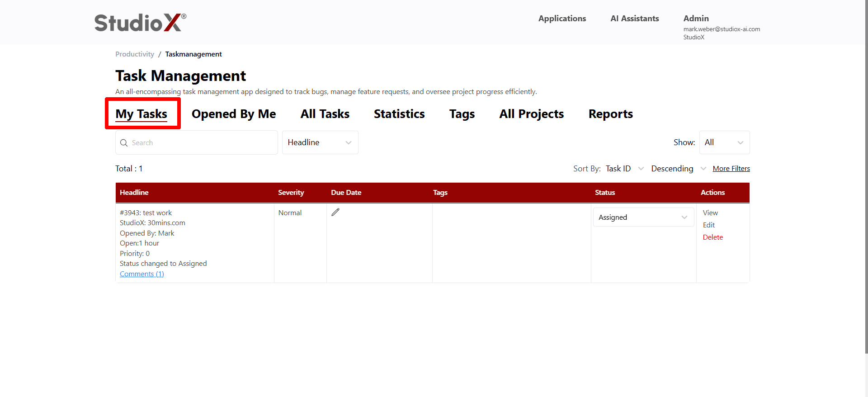Open the Descending sort order dropdown
The height and width of the screenshot is (397, 868).
click(679, 169)
